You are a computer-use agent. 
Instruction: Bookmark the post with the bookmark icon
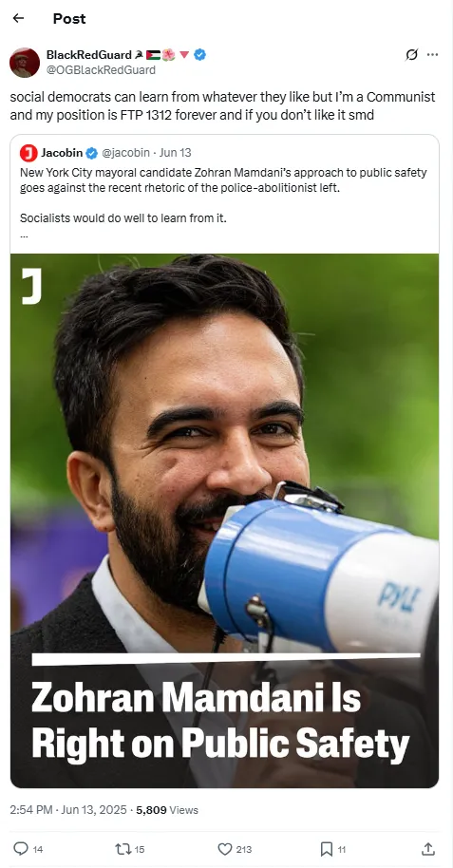pyautogui.click(x=327, y=849)
